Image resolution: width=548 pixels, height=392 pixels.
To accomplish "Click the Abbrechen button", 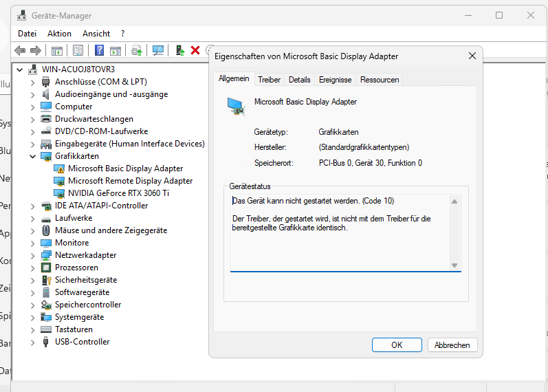I will (452, 345).
